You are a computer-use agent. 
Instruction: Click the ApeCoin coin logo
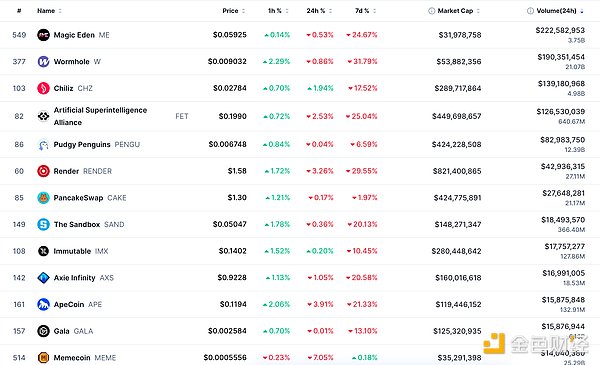(43, 305)
